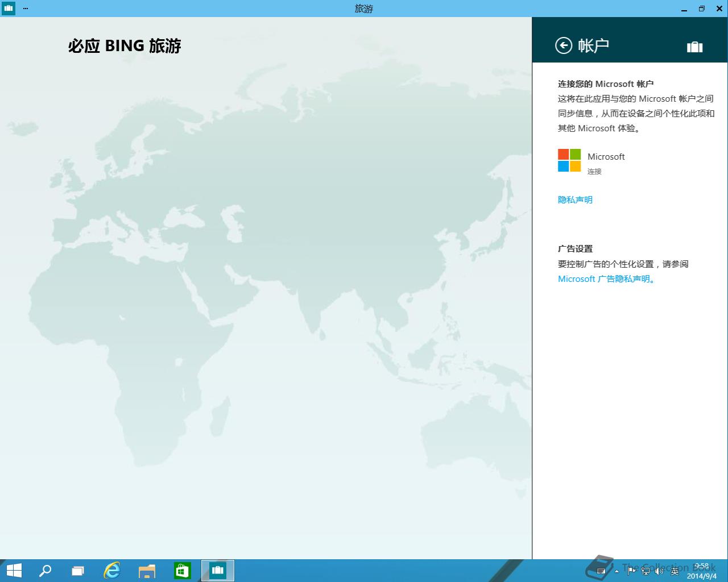Screen dimensions: 728x582
Task: Close the 旅游 window
Action: click(x=719, y=9)
